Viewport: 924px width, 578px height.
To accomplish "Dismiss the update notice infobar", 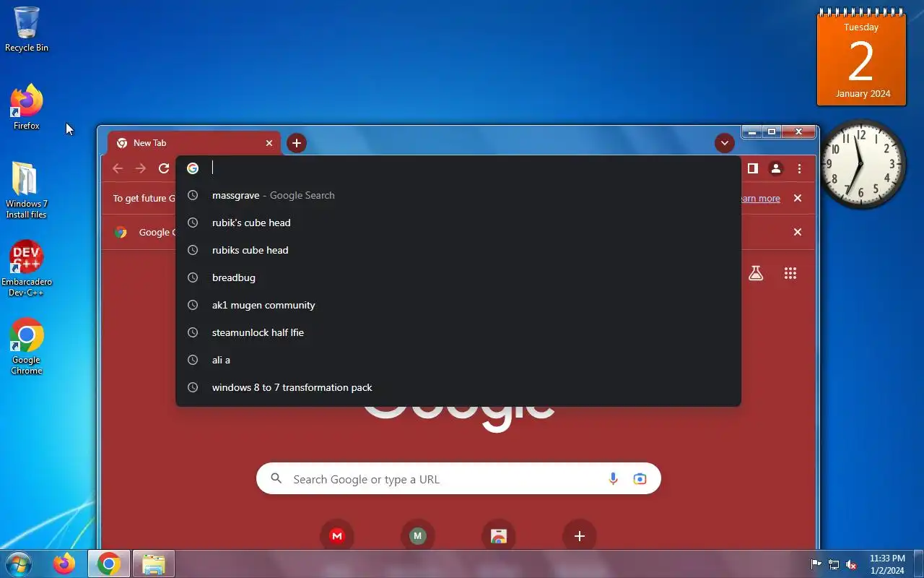I will (798, 198).
